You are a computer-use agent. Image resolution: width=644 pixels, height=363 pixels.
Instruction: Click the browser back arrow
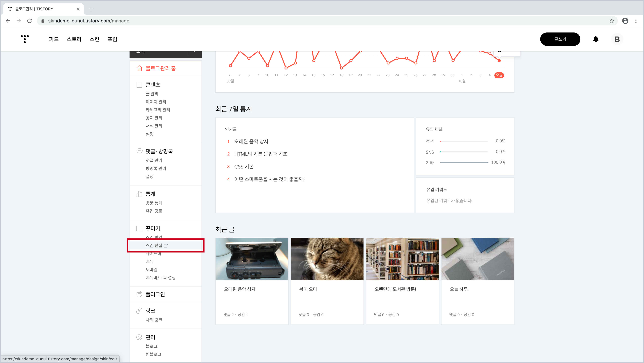click(8, 21)
